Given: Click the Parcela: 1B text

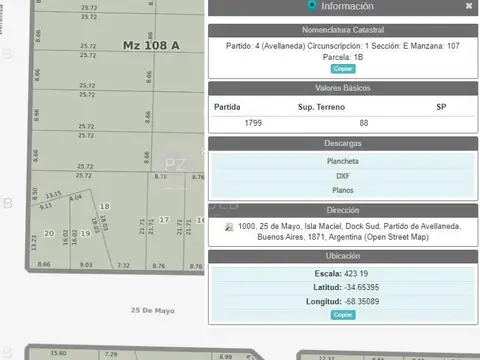Looking at the screenshot, I should [343, 57].
